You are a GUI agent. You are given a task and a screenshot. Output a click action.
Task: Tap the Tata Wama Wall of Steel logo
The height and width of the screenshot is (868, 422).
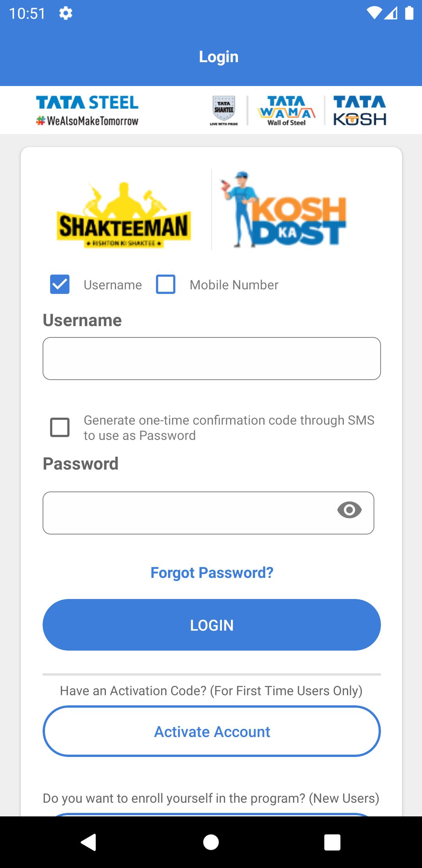pos(286,111)
